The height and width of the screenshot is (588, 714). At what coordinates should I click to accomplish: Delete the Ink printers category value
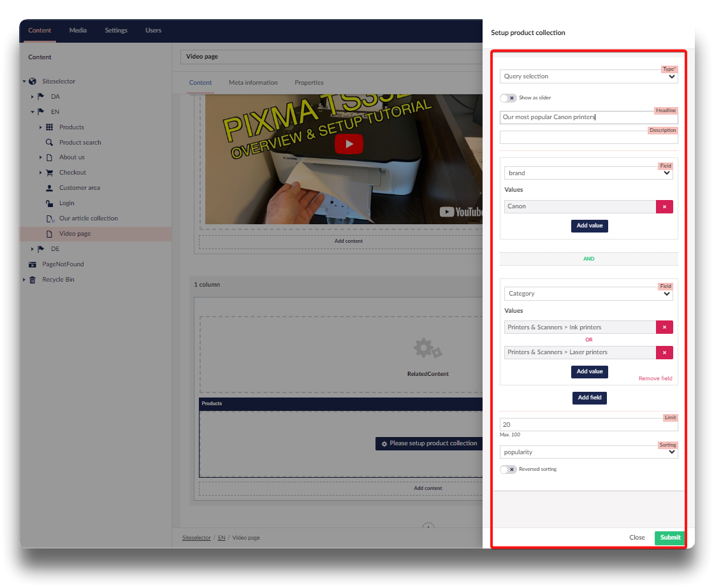(x=664, y=327)
